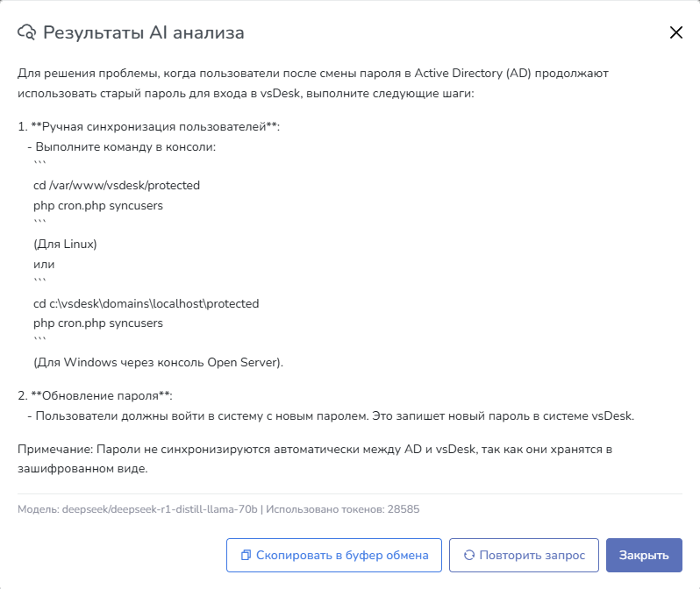Close the dialog with the X icon
The height and width of the screenshot is (589, 700).
675,33
